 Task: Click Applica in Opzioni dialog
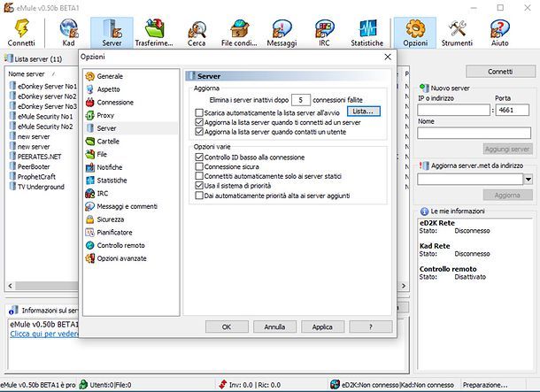tap(322, 327)
